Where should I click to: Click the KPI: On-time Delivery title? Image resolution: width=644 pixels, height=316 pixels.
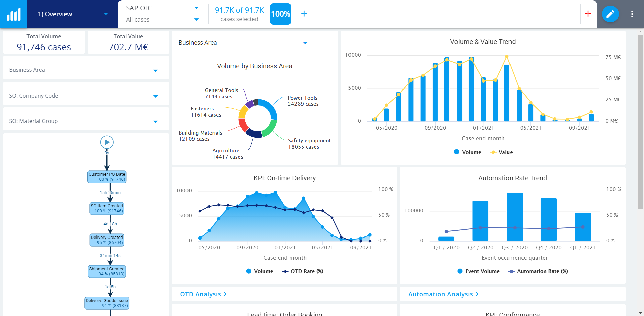[284, 178]
